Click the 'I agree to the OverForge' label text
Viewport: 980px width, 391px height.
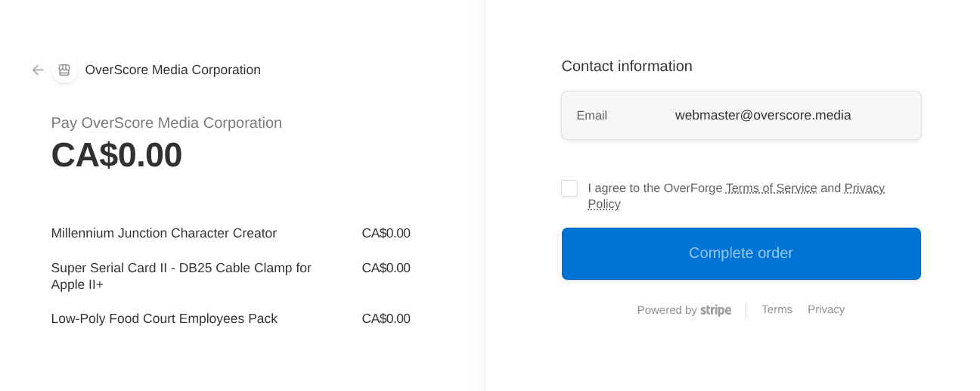click(x=655, y=188)
